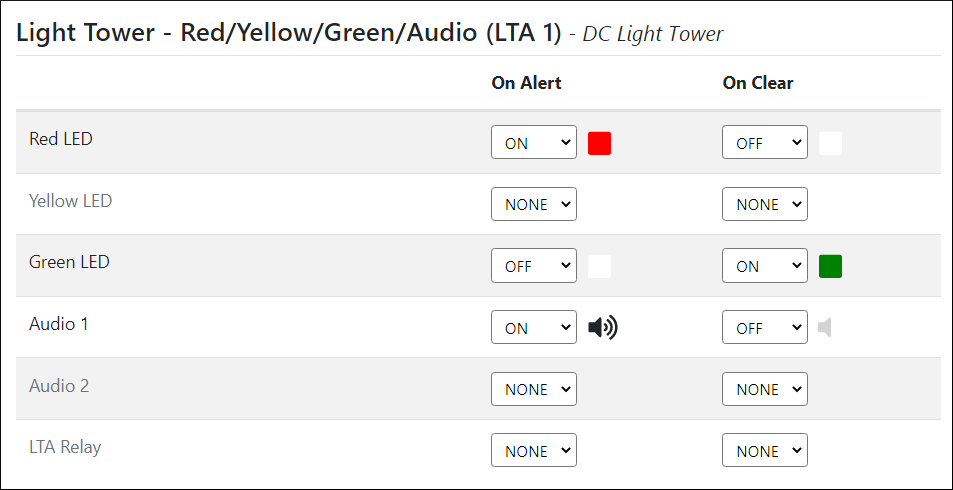Image resolution: width=953 pixels, height=490 pixels.
Task: Click the white swatch beside Red LED On Clear
Action: [830, 143]
